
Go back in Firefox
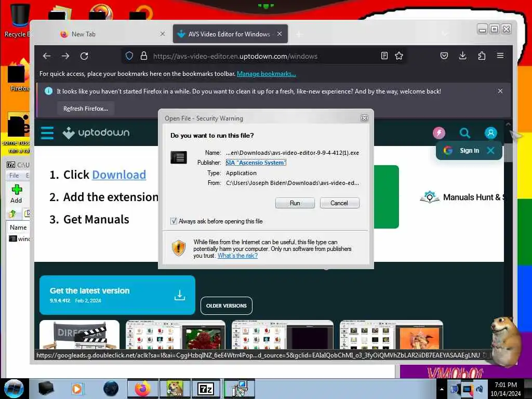(47, 56)
